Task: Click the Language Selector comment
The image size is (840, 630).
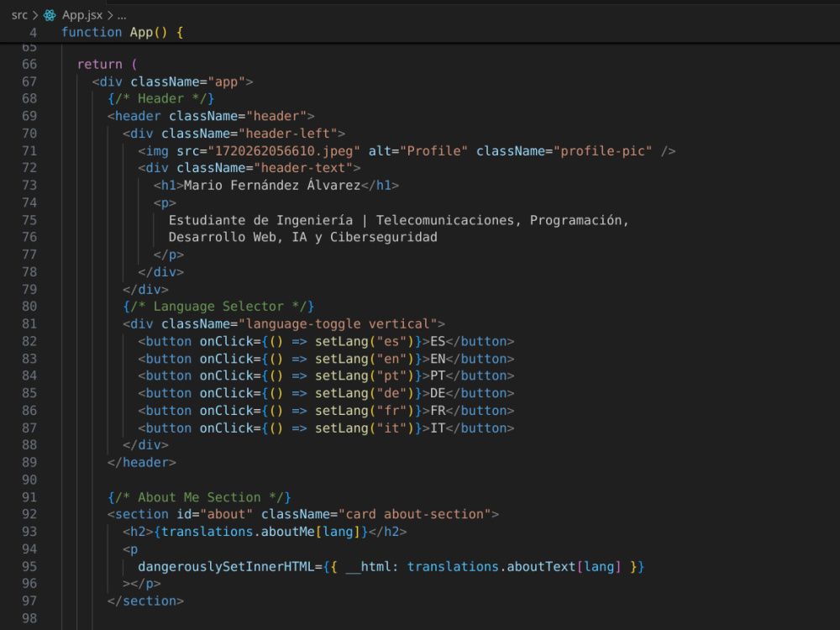Action: (x=218, y=307)
